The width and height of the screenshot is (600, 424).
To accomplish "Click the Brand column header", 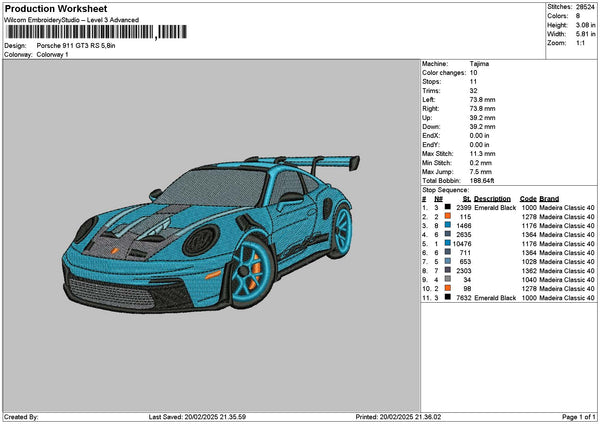I will click(550, 198).
